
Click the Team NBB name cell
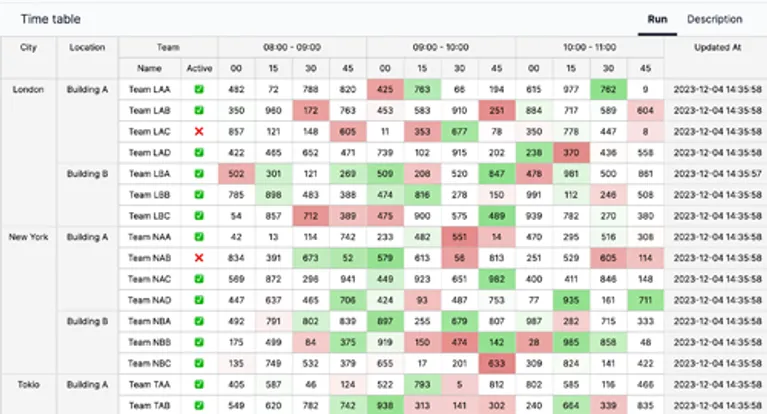[x=150, y=342]
